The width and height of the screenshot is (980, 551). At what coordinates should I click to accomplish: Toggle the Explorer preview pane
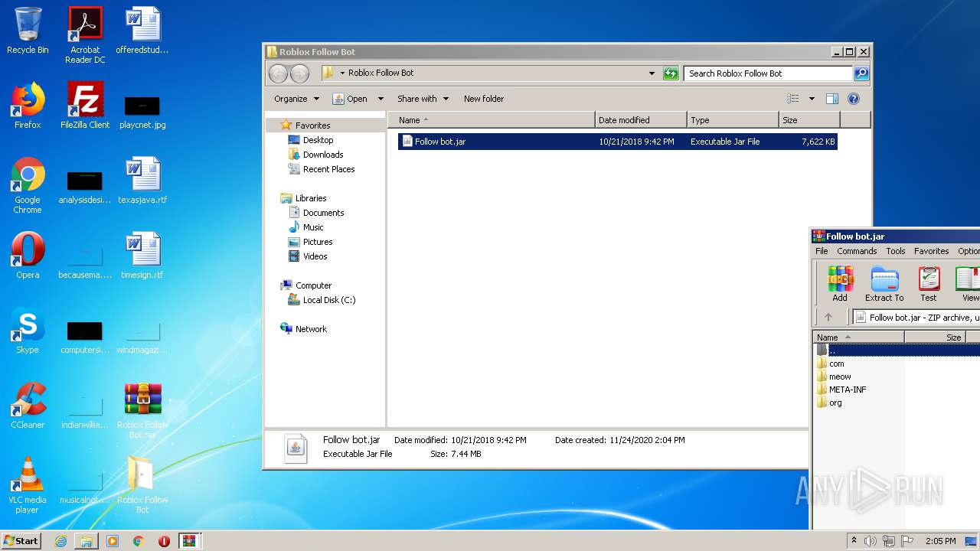coord(832,99)
